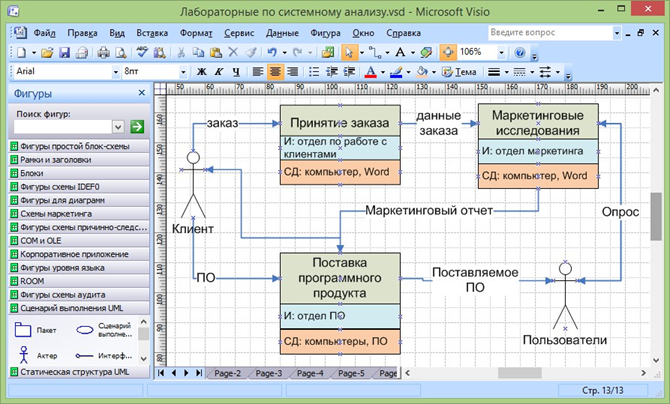Open the Тема theme button

pyautogui.click(x=459, y=72)
